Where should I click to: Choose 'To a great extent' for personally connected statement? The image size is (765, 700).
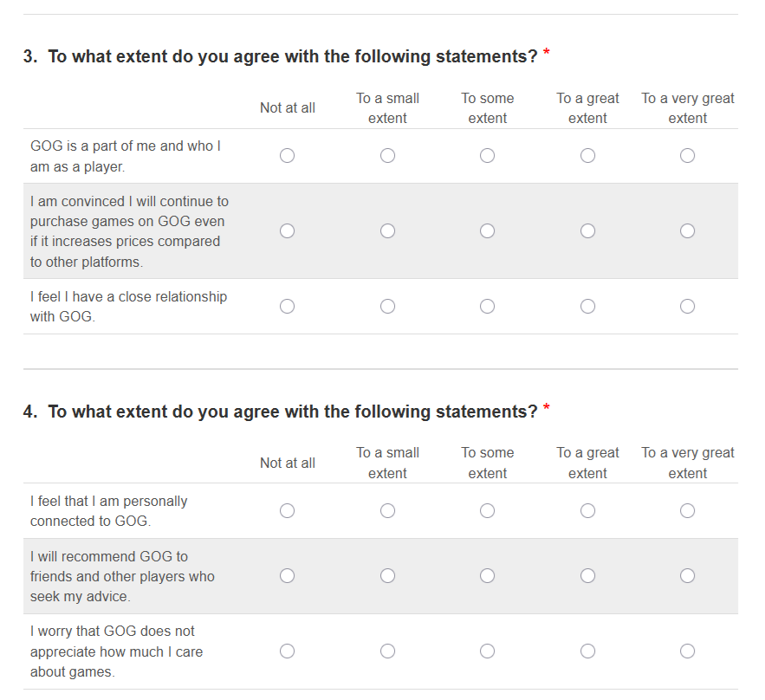point(587,511)
